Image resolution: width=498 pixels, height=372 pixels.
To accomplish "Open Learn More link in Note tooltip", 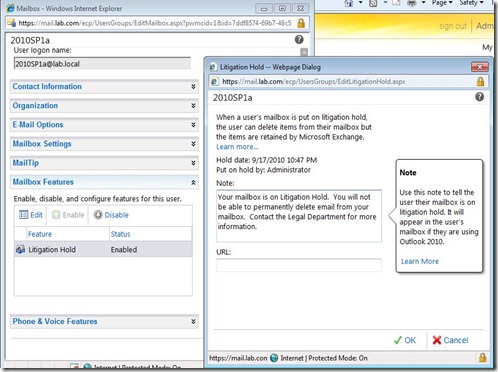I will click(x=420, y=261).
